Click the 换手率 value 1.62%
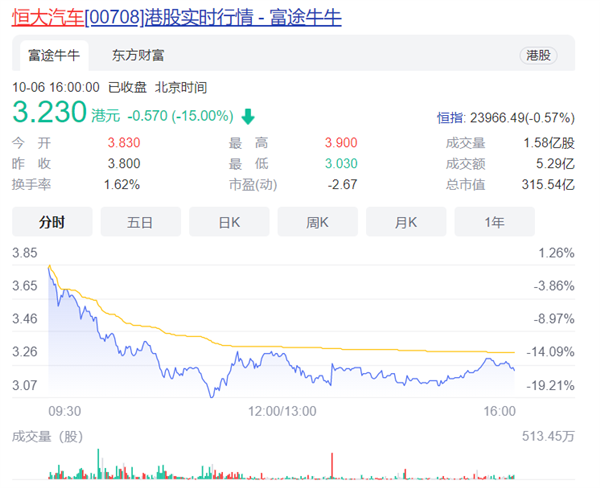The height and width of the screenshot is (488, 600). pyautogui.click(x=122, y=184)
